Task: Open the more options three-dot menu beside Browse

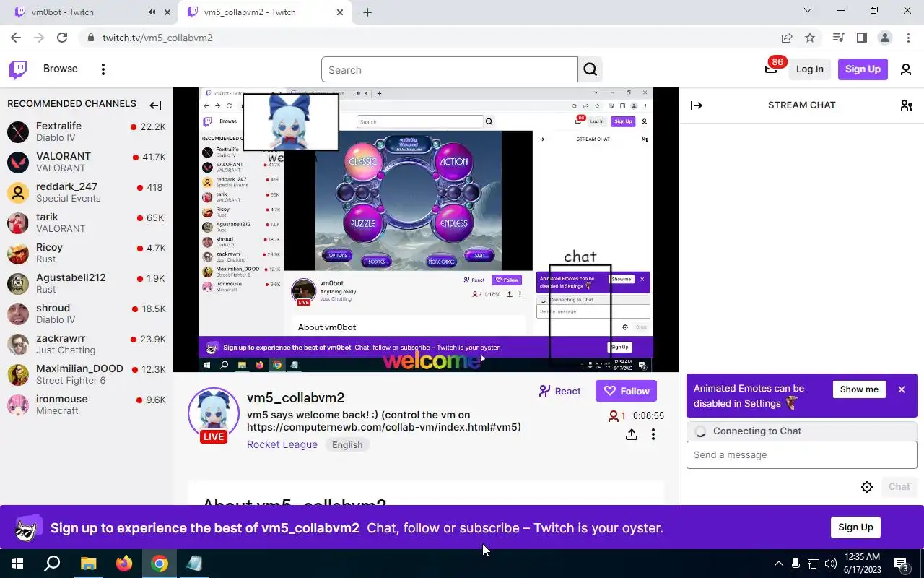Action: (x=103, y=69)
